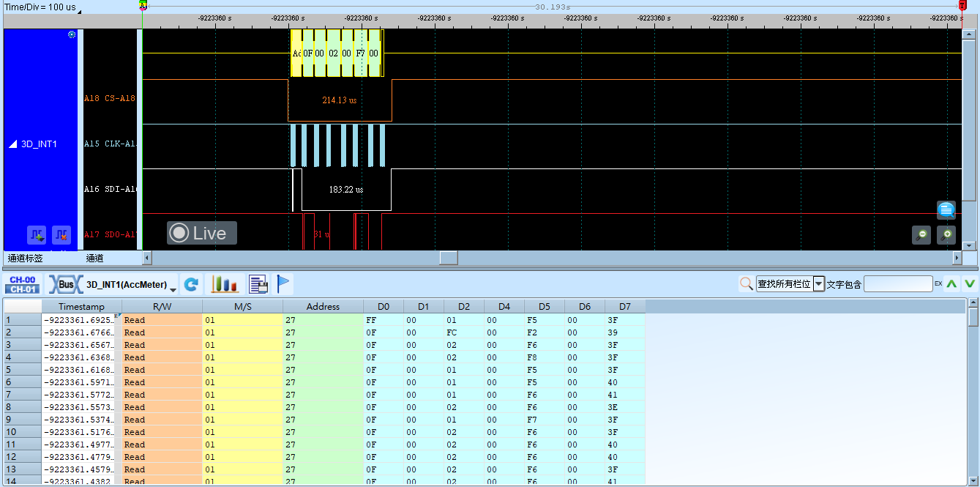Viewport: 980px width, 487px height.
Task: Click the waveform scrollbar right arrow
Action: [x=957, y=258]
